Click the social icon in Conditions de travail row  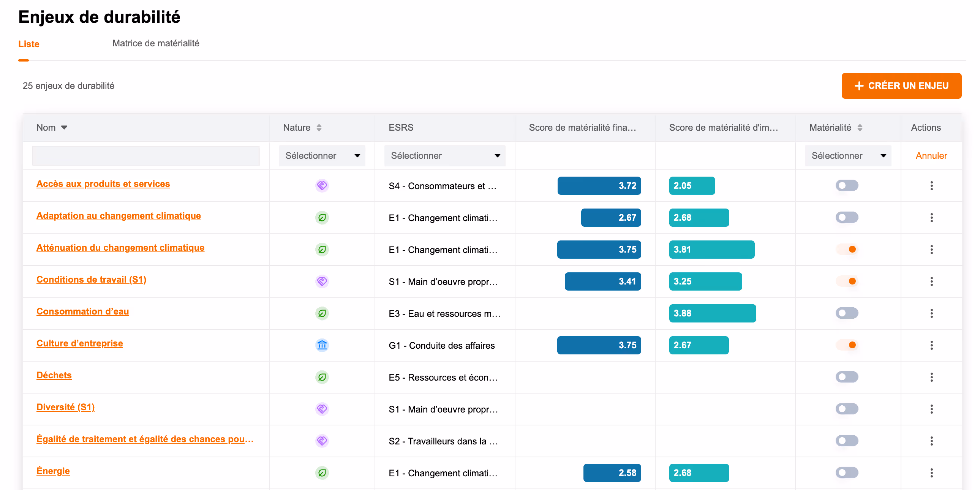click(322, 281)
